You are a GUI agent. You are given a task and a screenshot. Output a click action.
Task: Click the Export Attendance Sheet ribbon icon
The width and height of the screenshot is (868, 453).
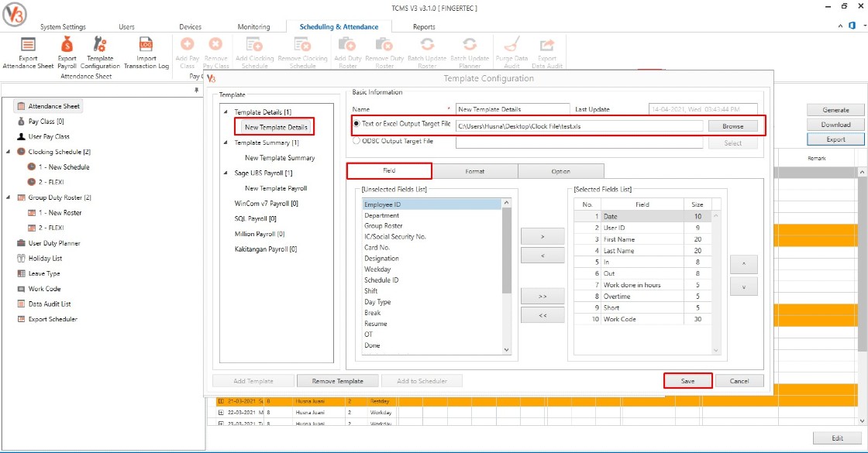coord(28,53)
